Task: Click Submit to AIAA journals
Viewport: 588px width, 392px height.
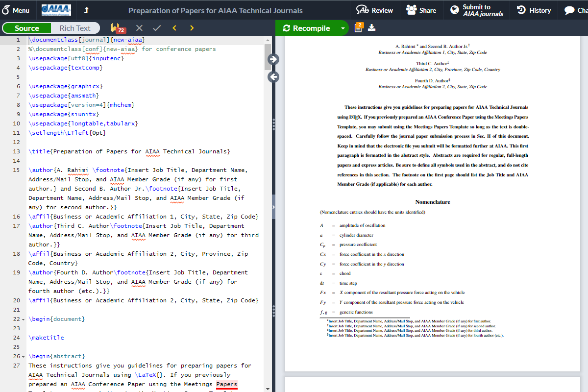Action: pos(477,10)
